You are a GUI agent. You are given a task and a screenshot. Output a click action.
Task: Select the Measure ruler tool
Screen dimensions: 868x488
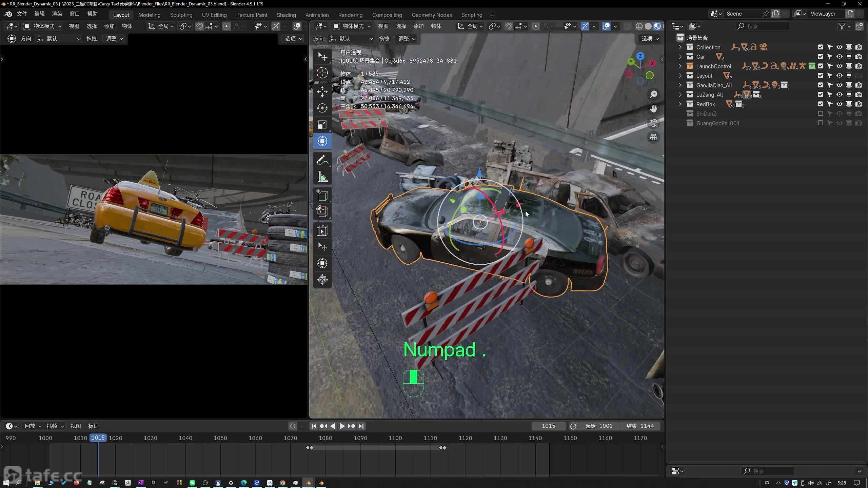tap(322, 177)
